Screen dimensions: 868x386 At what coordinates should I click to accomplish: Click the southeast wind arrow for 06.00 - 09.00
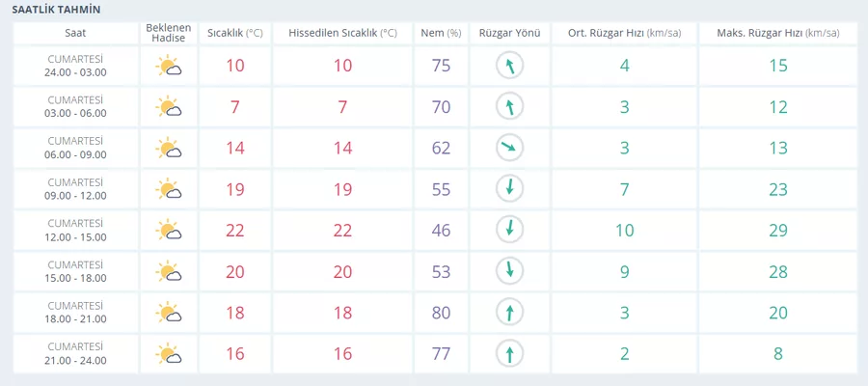tap(508, 149)
